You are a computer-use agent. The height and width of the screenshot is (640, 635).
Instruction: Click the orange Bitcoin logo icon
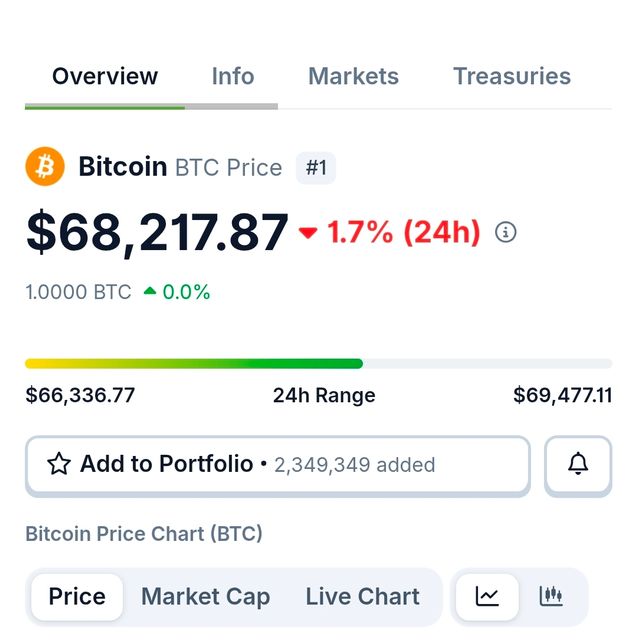click(45, 167)
